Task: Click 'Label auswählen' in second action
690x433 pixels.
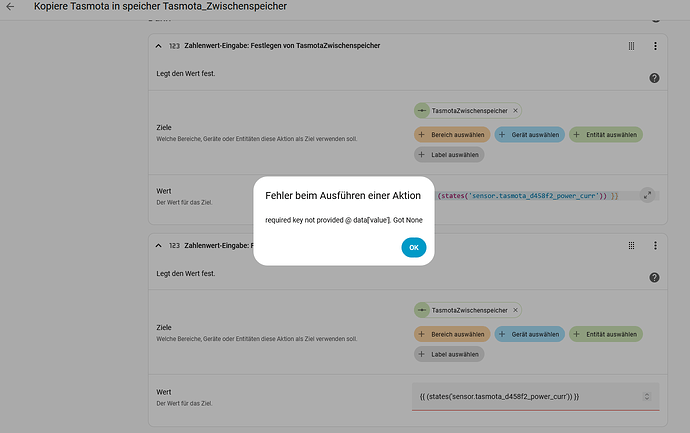Action: click(x=450, y=354)
